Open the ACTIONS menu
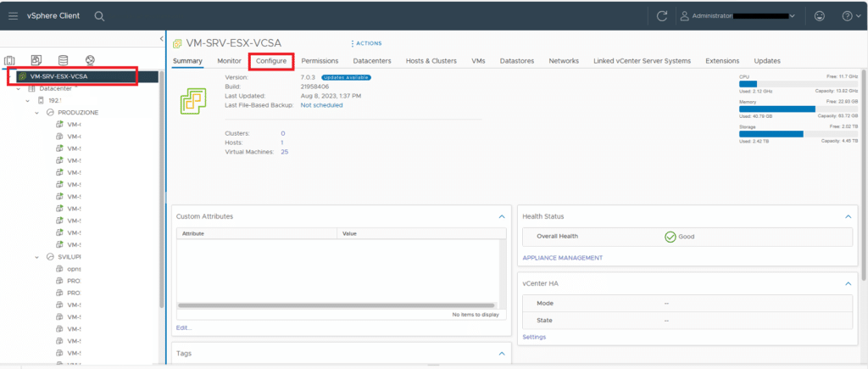The height and width of the screenshot is (369, 868). coord(366,43)
